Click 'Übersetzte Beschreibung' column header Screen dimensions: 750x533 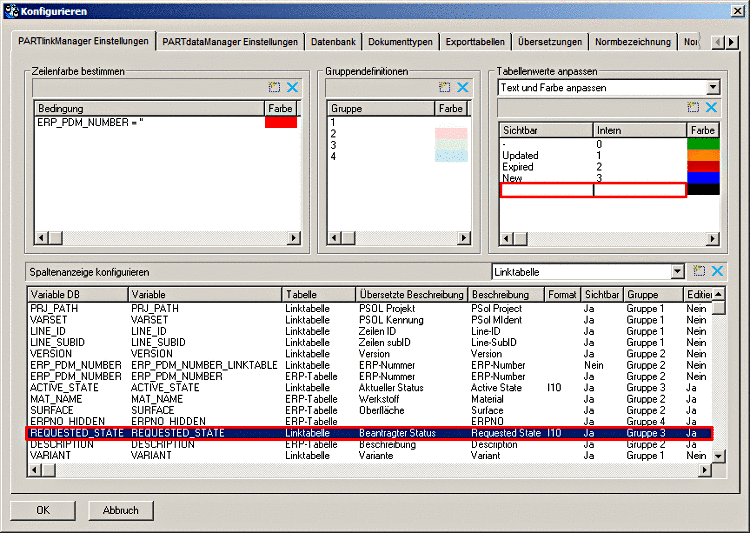pyautogui.click(x=412, y=294)
